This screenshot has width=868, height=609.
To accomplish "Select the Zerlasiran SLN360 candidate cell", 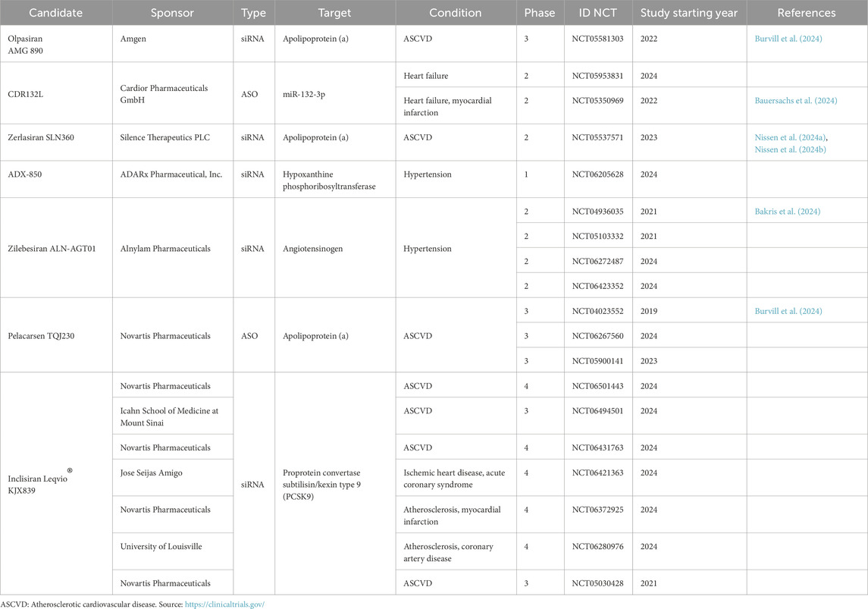I will click(56, 143).
